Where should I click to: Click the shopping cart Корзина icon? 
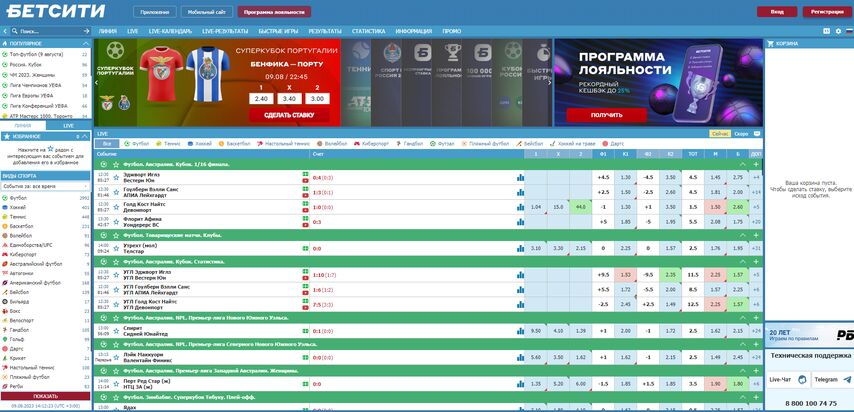[x=771, y=43]
